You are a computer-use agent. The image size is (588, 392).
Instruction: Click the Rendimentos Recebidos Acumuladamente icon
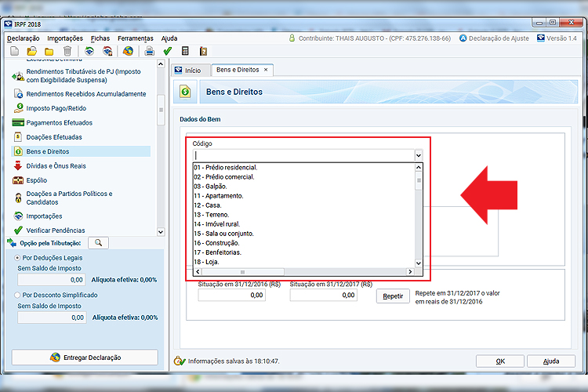18,93
